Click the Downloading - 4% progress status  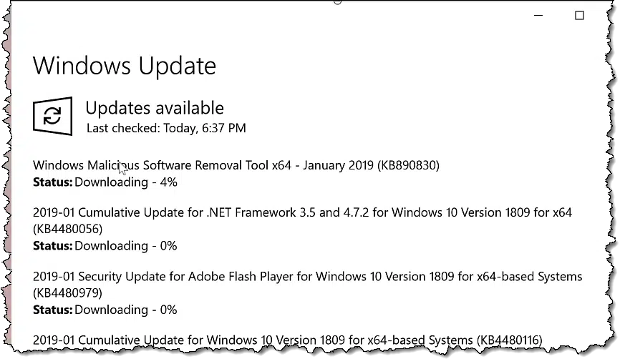coord(126,182)
